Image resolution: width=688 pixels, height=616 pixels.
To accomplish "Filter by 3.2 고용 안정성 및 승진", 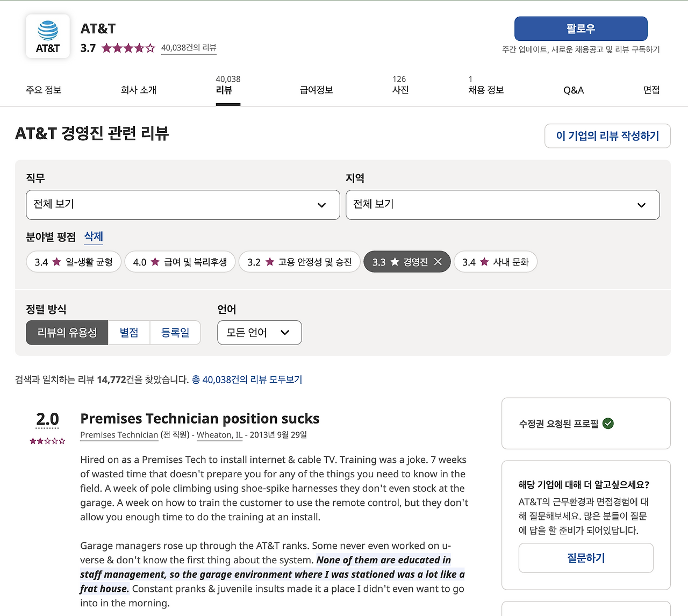I will (x=299, y=262).
